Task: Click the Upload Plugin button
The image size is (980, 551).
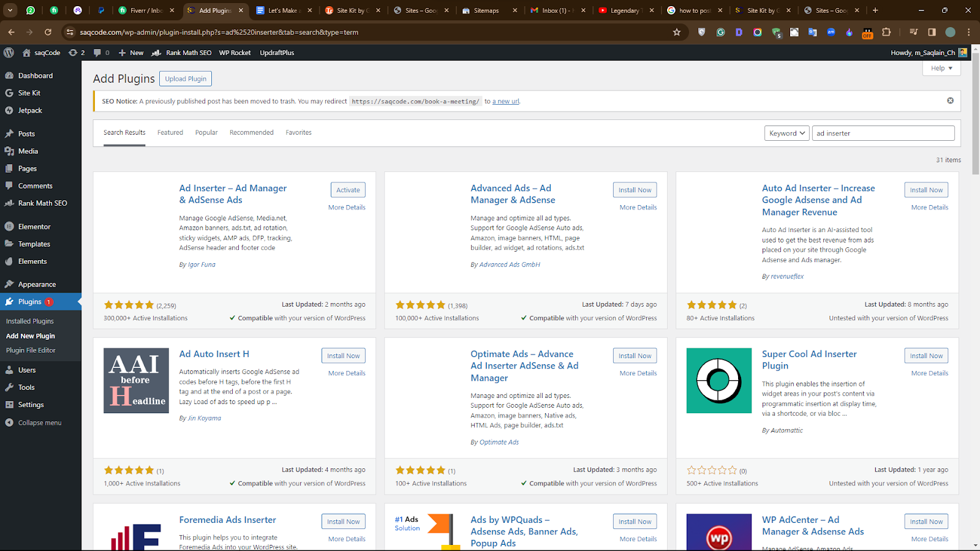Action: (x=186, y=78)
